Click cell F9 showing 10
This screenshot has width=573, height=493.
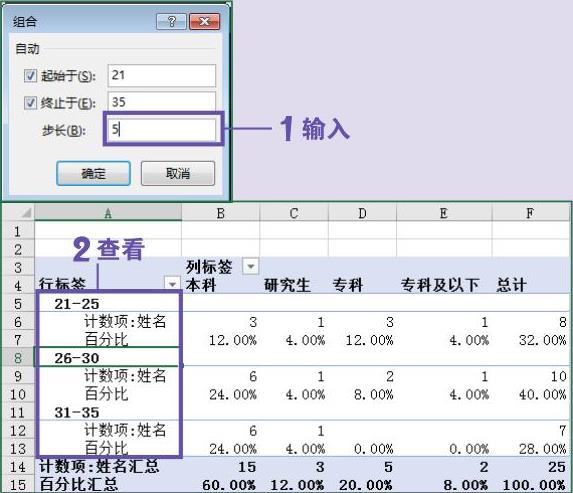coord(558,376)
